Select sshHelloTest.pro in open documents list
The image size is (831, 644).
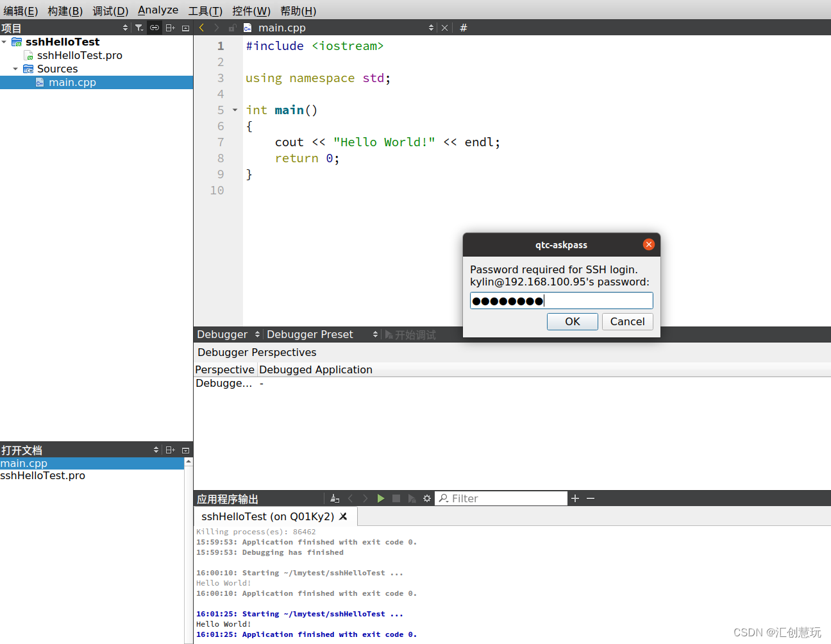pos(92,475)
